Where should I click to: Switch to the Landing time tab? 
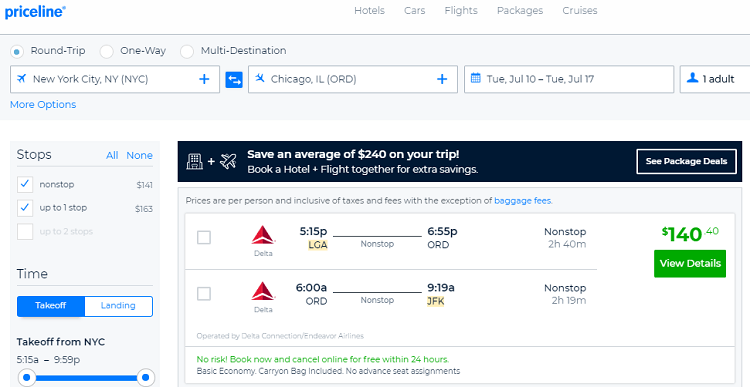[x=118, y=306]
